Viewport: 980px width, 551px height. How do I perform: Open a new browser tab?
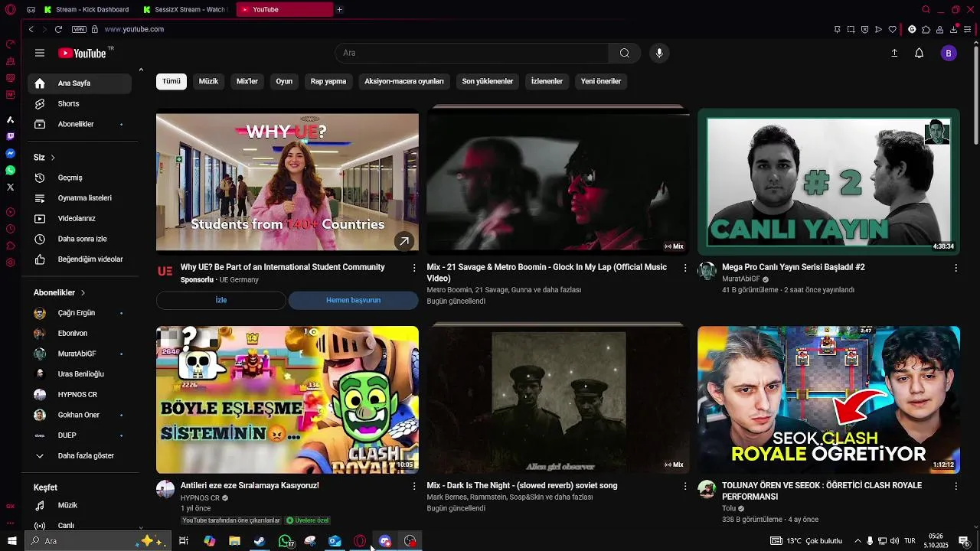click(339, 9)
